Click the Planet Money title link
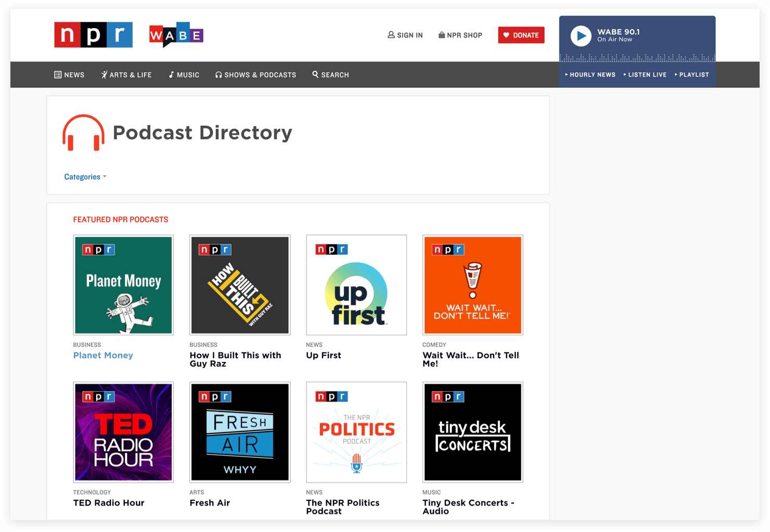Viewport: 770px width, 532px height. pos(103,355)
